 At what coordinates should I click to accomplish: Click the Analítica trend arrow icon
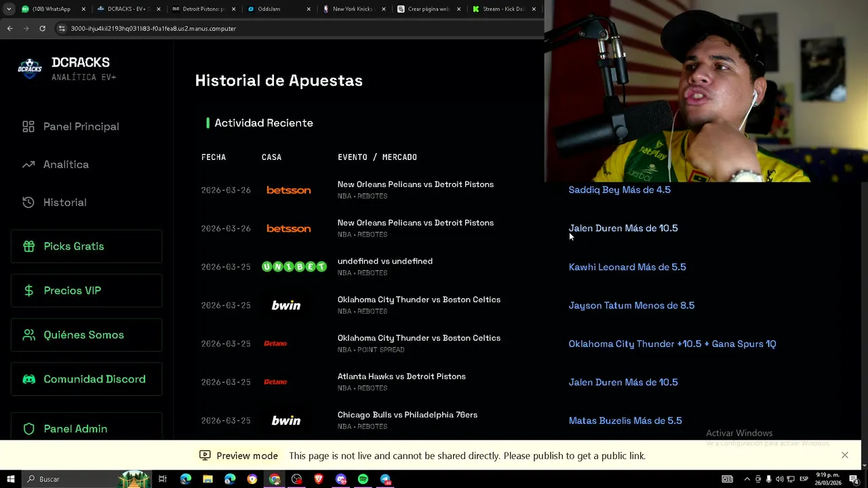(28, 165)
